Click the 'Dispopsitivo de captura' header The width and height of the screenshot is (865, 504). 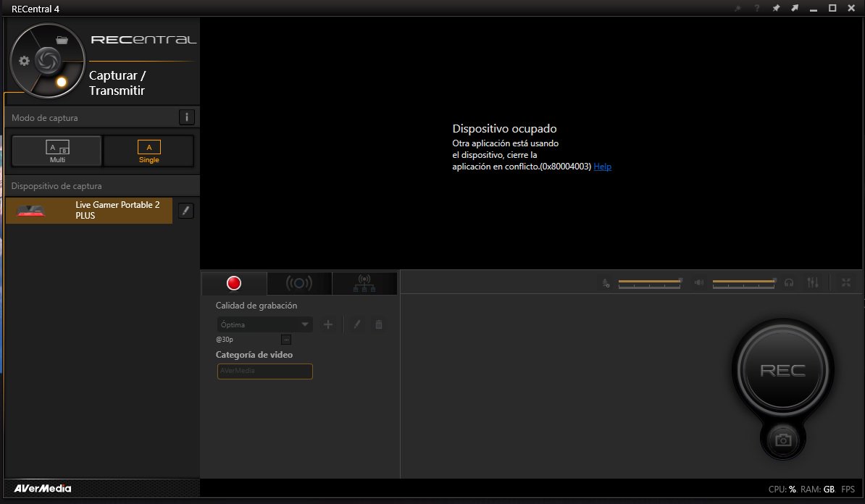57,186
